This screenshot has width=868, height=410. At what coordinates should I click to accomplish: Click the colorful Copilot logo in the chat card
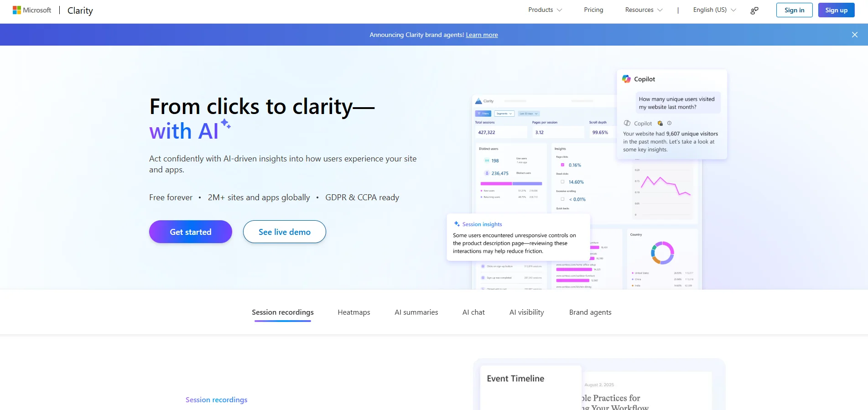click(627, 79)
